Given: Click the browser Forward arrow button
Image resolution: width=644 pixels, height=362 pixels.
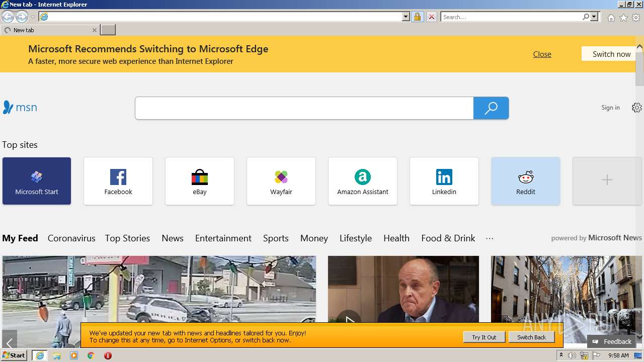Looking at the screenshot, I should (22, 17).
